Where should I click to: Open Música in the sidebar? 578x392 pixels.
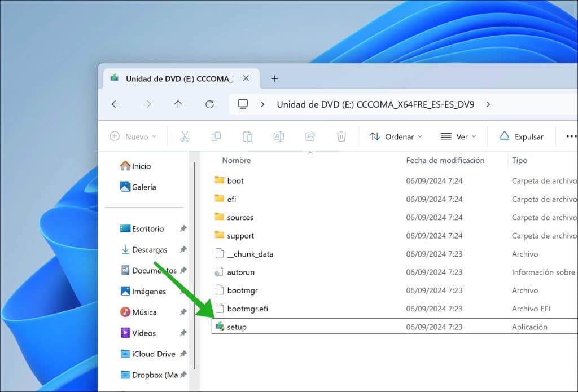[x=138, y=312]
